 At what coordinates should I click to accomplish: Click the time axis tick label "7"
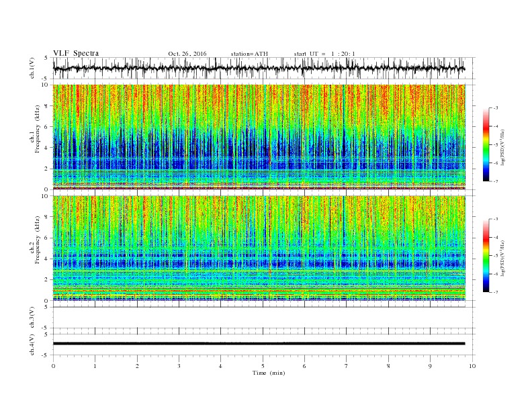coord(347,366)
